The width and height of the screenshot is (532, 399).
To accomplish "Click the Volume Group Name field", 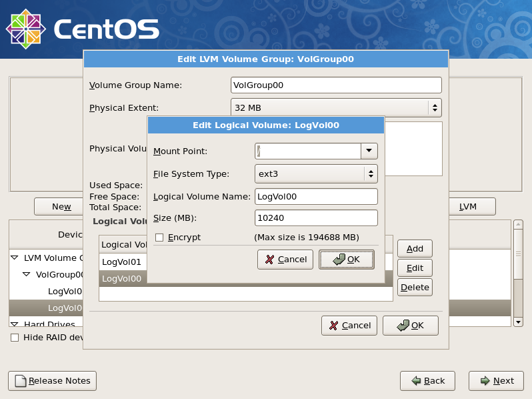I will 336,85.
